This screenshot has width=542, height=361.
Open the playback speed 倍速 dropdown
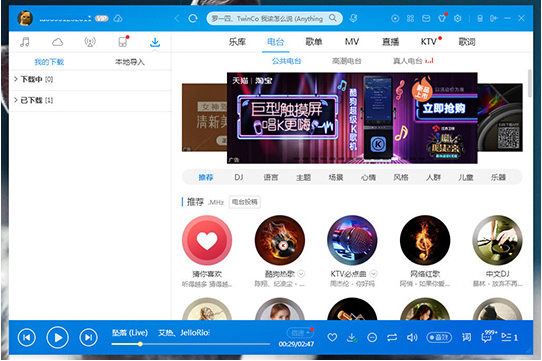pos(300,333)
